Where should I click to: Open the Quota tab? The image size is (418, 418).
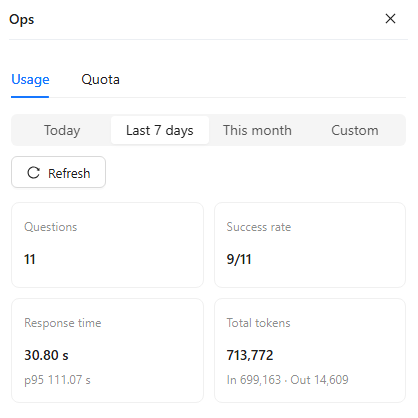(100, 80)
